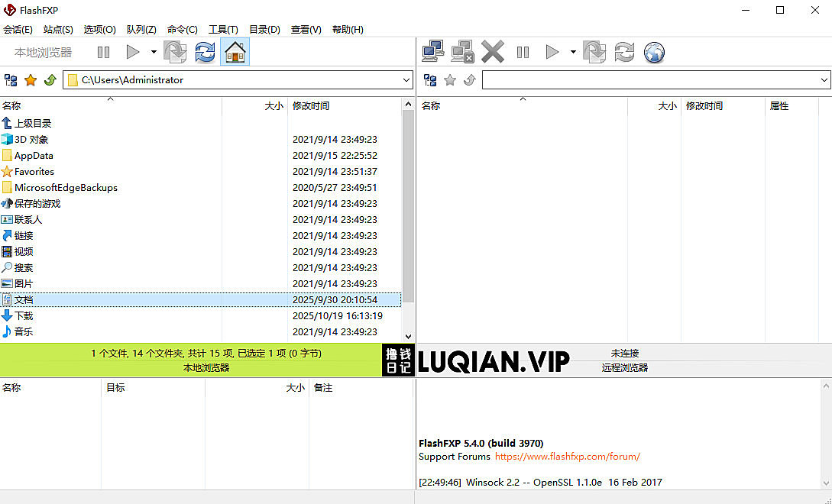Pause the local transfer queue

[103, 52]
